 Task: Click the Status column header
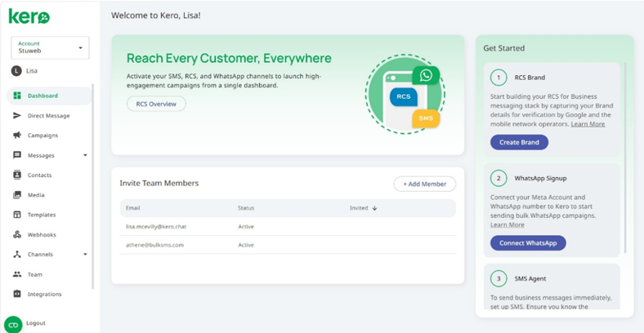pos(246,208)
